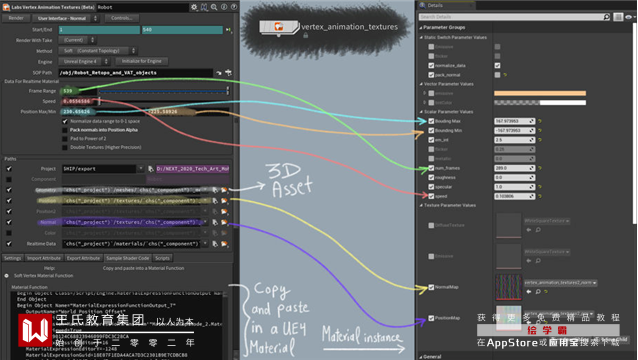The image size is (638, 360).
Task: Click the SOP Path jump-to-operator arrow icon
Action: click(219, 73)
